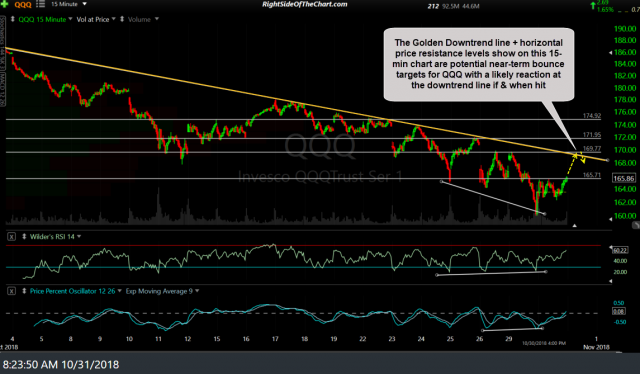Viewport: 640px width, 374px height.
Task: Click the golden trendline right end handle
Action: [x=608, y=160]
